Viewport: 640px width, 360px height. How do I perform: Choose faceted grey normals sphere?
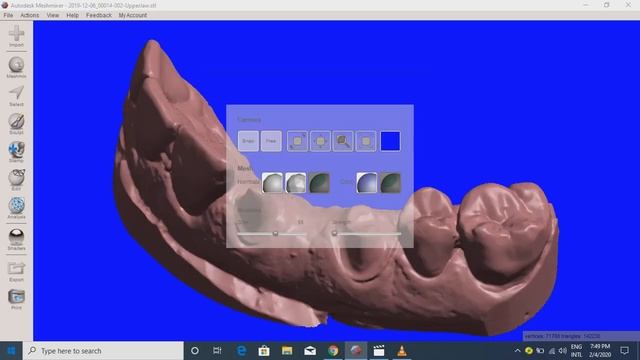[x=296, y=182]
